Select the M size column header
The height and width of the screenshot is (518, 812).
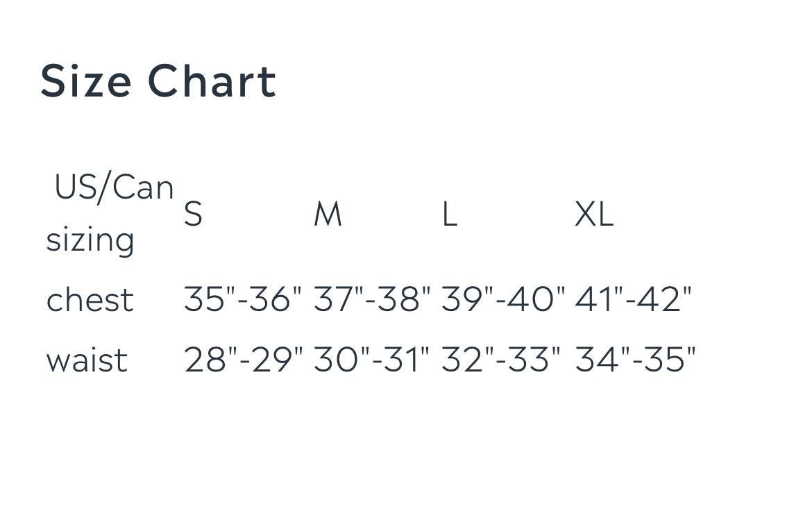point(328,214)
